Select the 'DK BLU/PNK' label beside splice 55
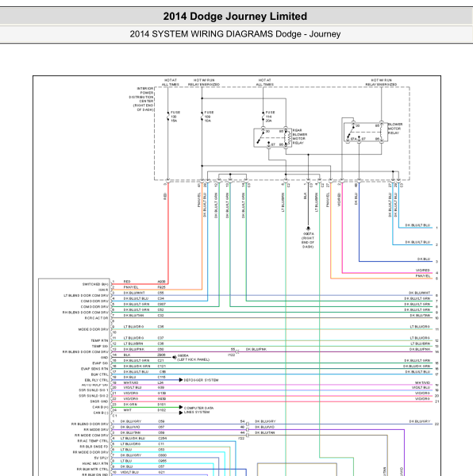Screen dimensions: 473x476 pos(256,349)
